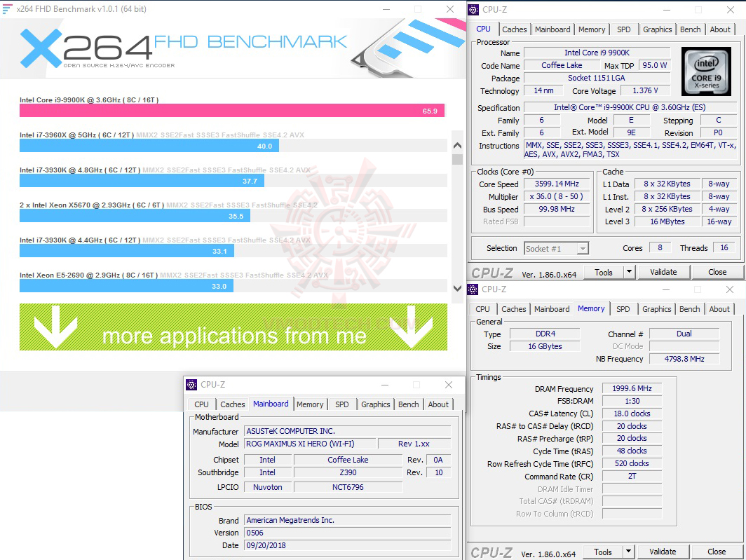Open the About tab in the top CPU-Z window
The width and height of the screenshot is (746, 560).
tap(720, 29)
